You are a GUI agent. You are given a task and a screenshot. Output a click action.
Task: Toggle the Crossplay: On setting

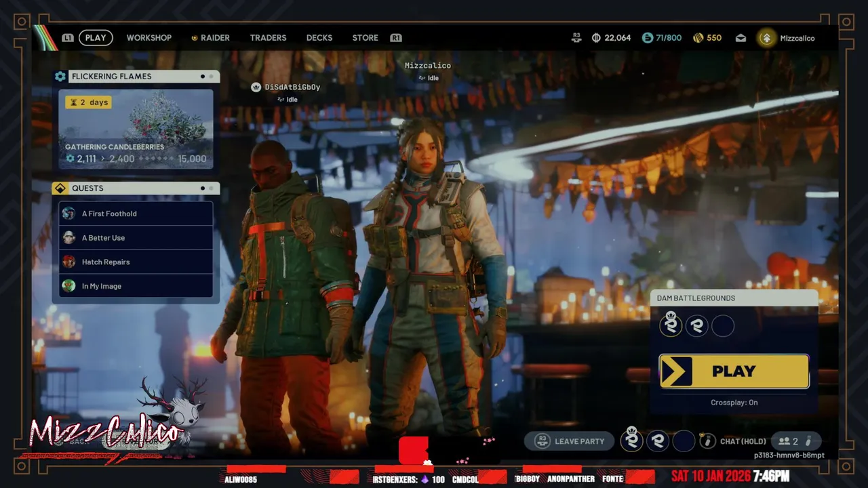(x=734, y=403)
